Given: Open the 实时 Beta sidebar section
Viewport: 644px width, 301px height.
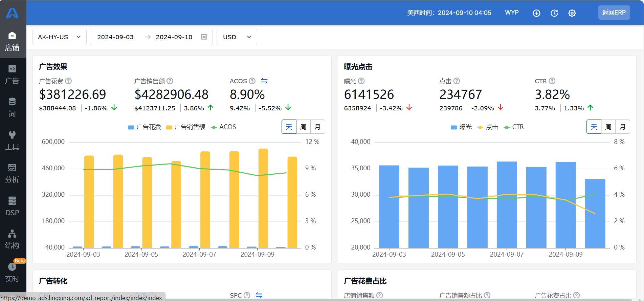Looking at the screenshot, I should pos(13,272).
